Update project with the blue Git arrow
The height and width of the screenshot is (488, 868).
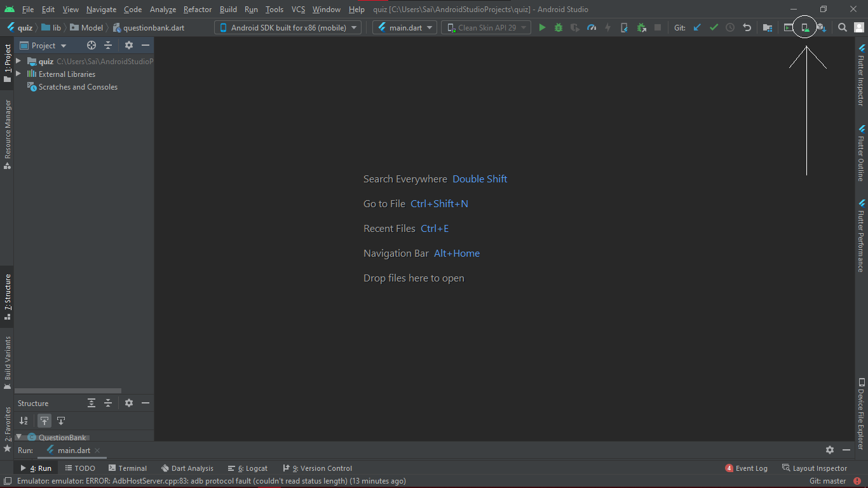pyautogui.click(x=697, y=27)
